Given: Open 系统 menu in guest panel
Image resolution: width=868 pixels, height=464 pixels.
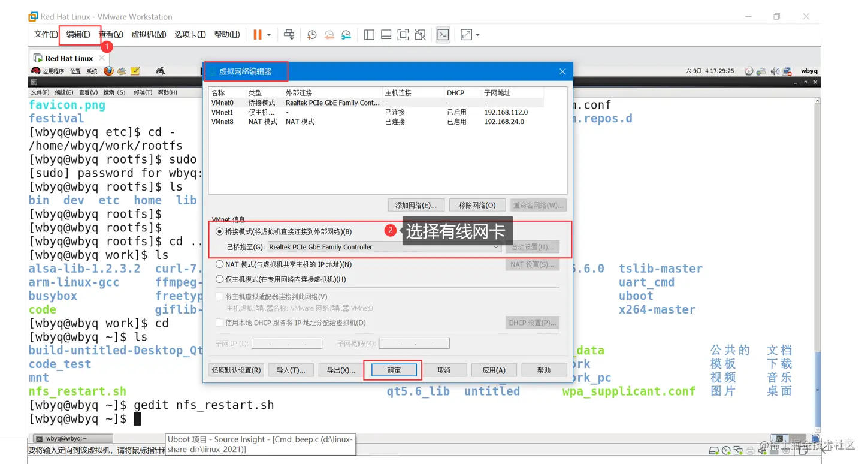Looking at the screenshot, I should [92, 71].
